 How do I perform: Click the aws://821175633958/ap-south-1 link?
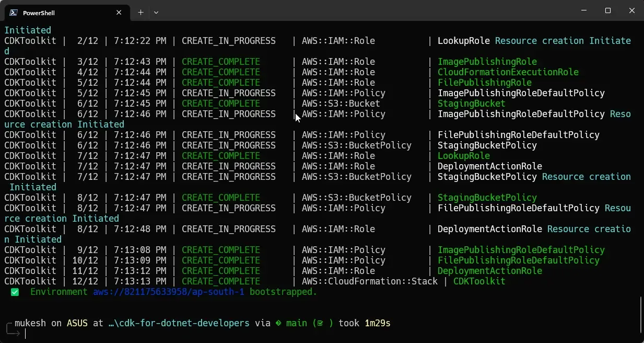pos(168,292)
